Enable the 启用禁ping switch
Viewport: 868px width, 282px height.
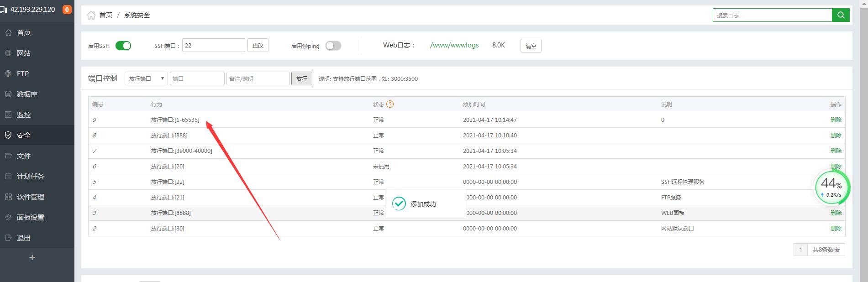(x=333, y=46)
